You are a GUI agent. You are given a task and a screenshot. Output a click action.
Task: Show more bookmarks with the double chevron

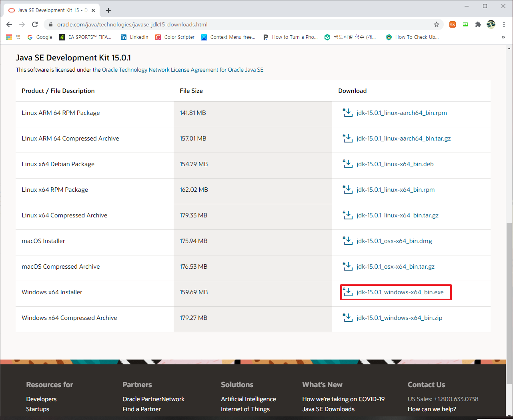[x=503, y=37]
